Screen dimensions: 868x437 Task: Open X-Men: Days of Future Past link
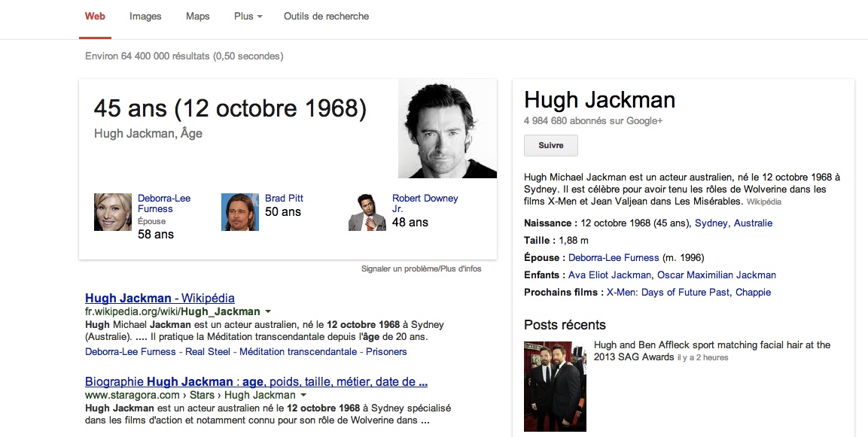[668, 292]
